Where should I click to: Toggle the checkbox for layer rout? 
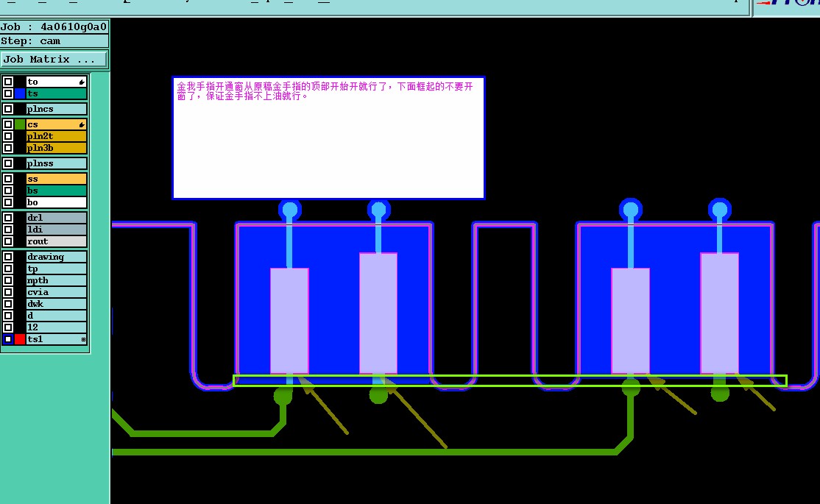click(8, 241)
